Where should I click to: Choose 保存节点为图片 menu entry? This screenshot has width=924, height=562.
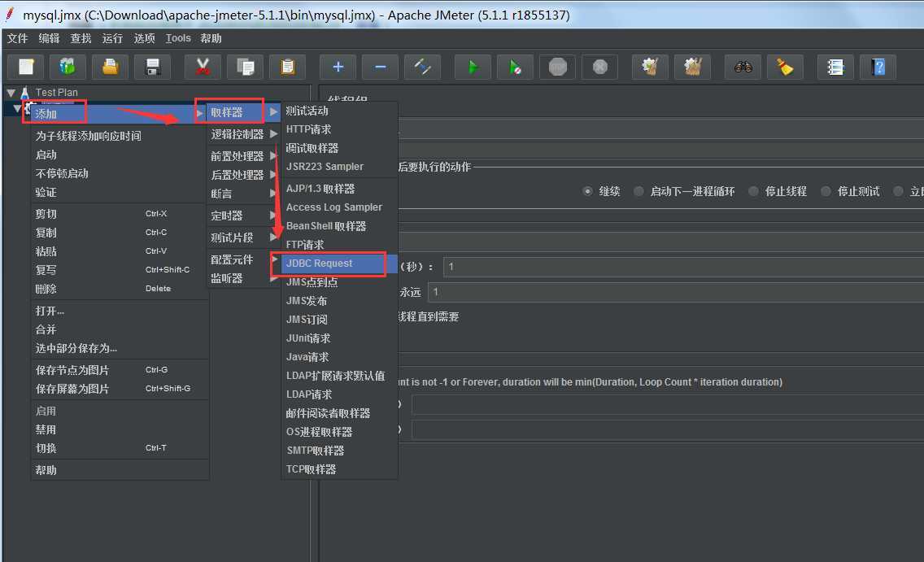point(119,370)
